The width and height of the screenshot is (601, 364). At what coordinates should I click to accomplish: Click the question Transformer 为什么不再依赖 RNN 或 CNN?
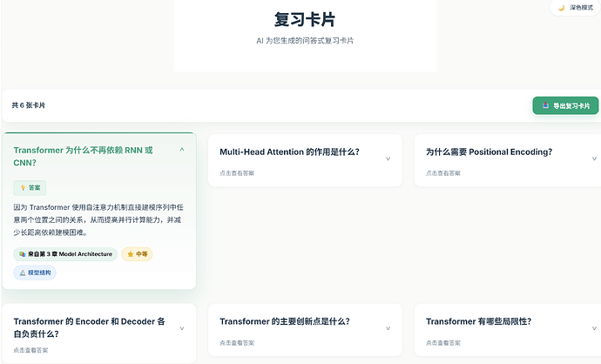tap(83, 157)
